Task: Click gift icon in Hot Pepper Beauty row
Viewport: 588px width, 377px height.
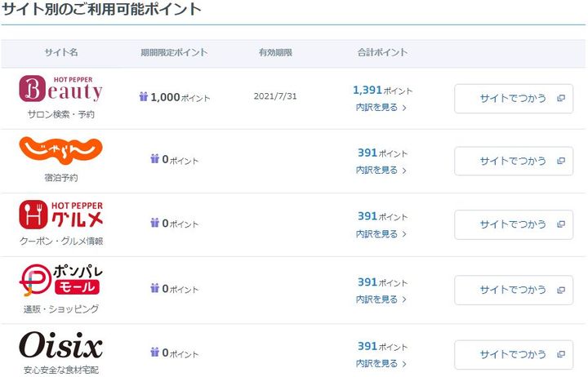Action: [144, 97]
